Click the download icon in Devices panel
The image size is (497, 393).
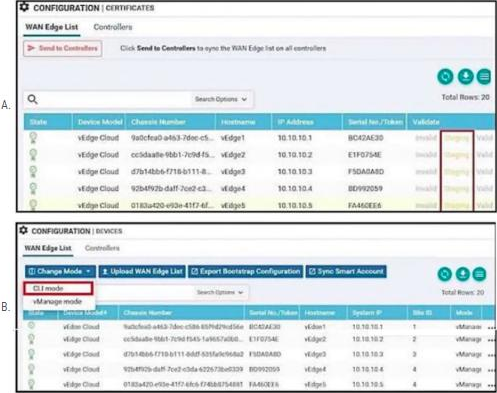[462, 274]
